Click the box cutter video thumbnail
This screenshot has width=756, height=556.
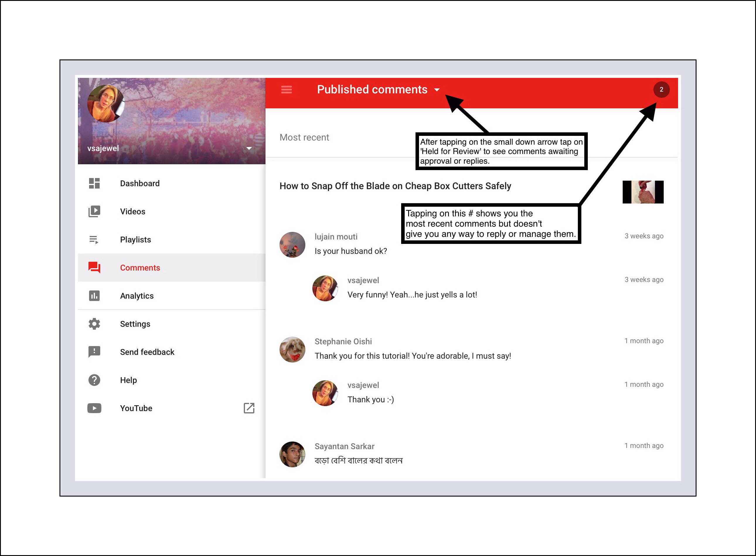click(x=643, y=192)
